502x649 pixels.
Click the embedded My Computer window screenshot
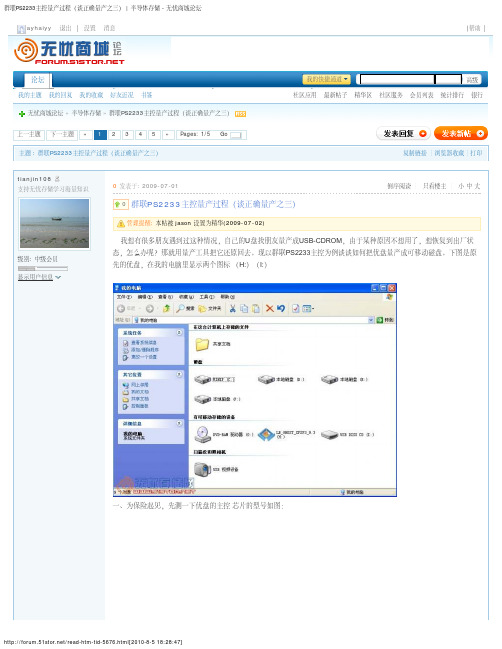[x=255, y=389]
